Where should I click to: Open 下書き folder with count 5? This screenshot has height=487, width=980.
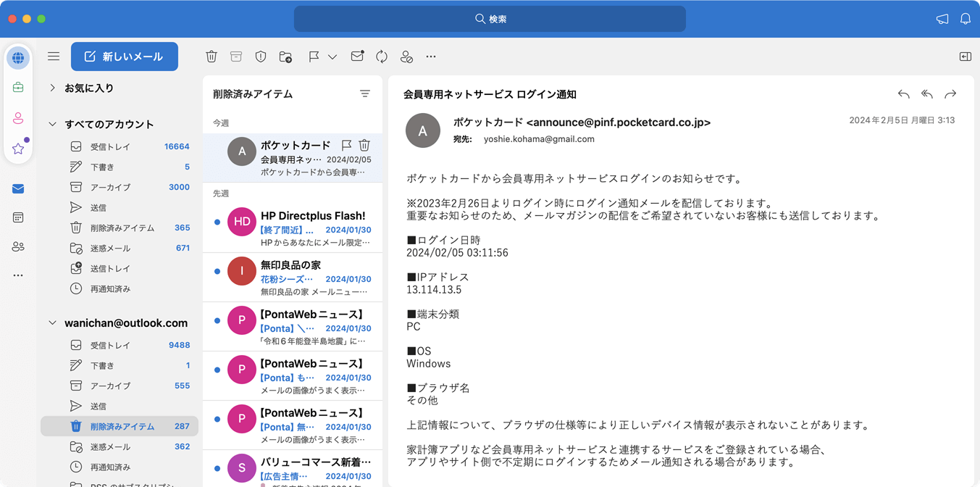point(120,167)
